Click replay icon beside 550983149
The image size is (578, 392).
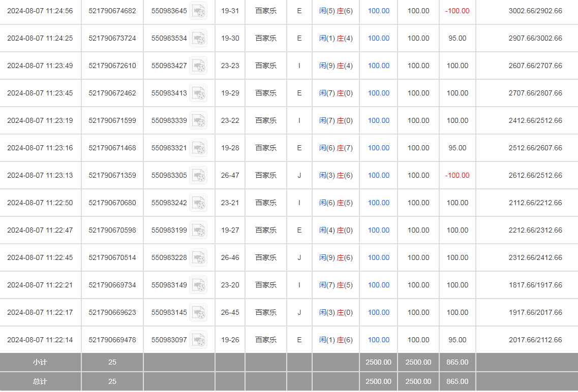pos(198,285)
